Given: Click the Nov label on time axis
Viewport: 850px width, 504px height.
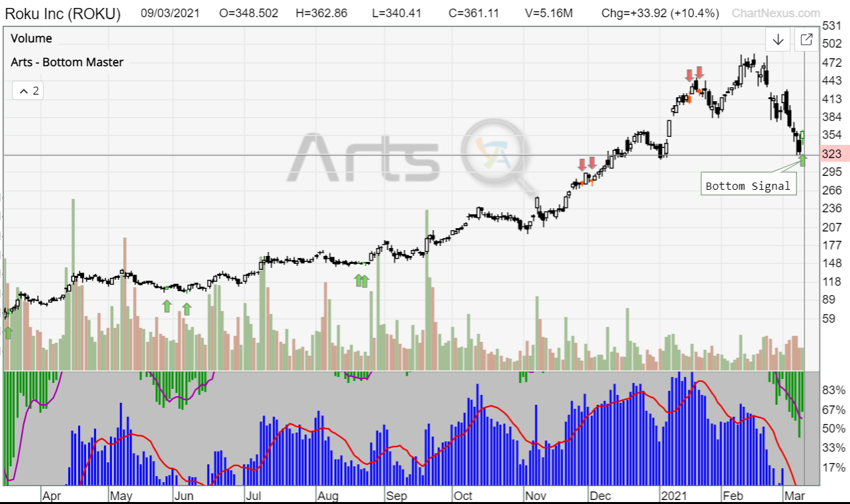Looking at the screenshot, I should [534, 495].
